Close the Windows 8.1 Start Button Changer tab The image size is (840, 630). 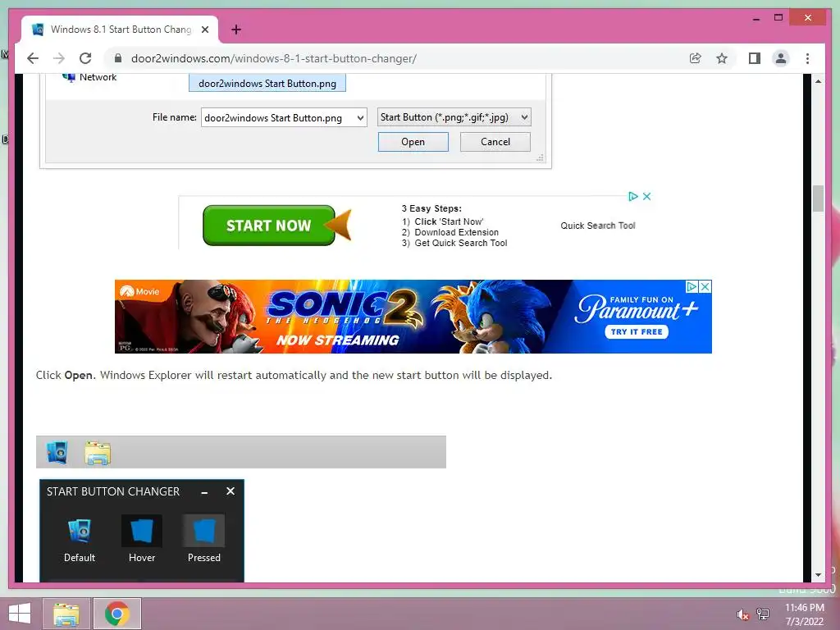(x=204, y=30)
